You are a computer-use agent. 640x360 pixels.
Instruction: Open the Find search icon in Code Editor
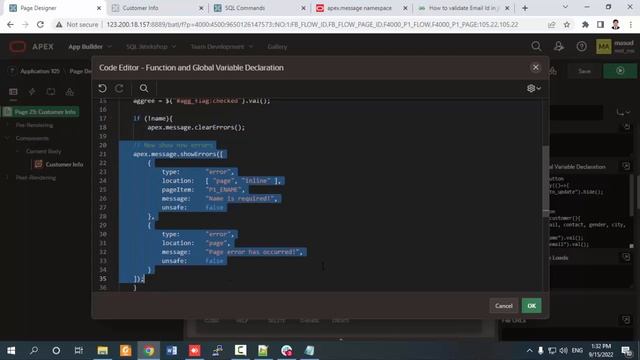(x=144, y=88)
